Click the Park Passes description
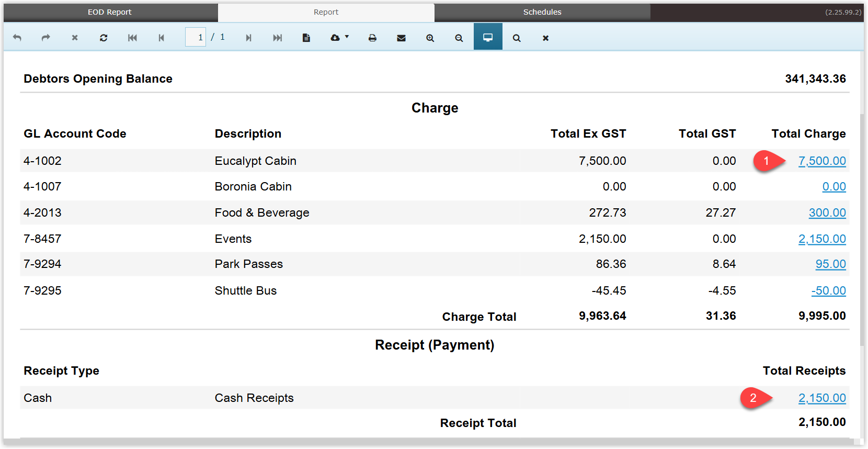The width and height of the screenshot is (868, 449). pyautogui.click(x=249, y=264)
